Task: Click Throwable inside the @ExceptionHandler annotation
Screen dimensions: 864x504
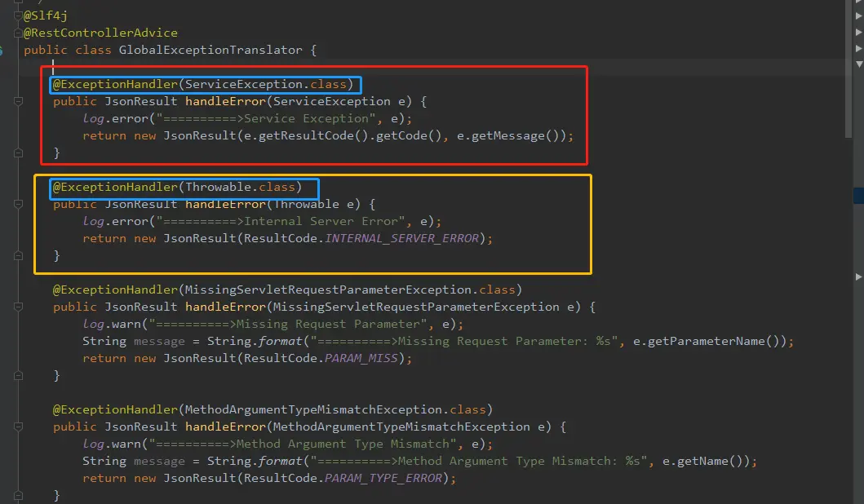Action: click(218, 188)
